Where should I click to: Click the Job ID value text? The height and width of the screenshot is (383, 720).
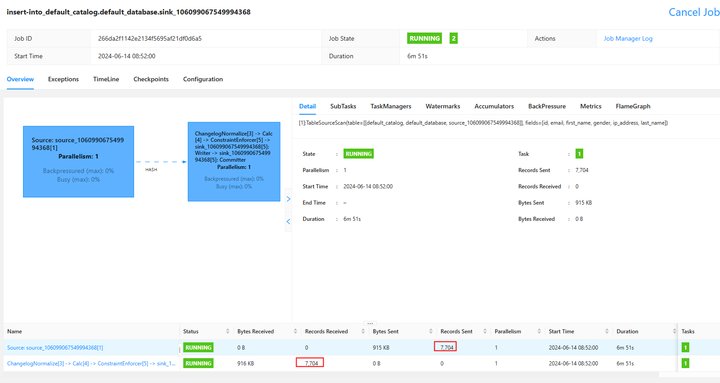tap(150, 39)
